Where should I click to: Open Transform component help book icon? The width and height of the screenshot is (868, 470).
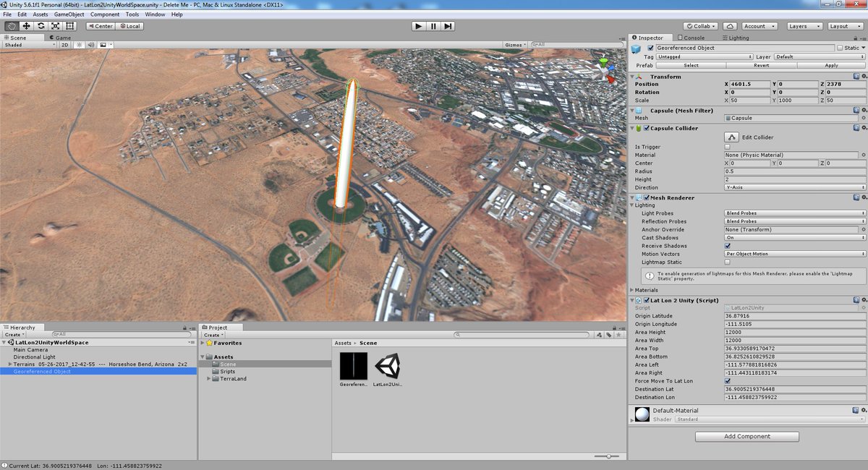pos(856,76)
